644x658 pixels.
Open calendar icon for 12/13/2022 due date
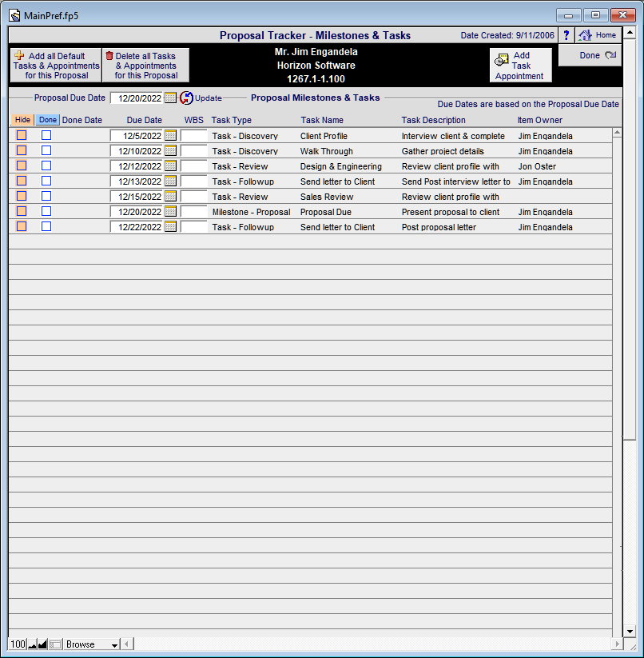tap(170, 181)
